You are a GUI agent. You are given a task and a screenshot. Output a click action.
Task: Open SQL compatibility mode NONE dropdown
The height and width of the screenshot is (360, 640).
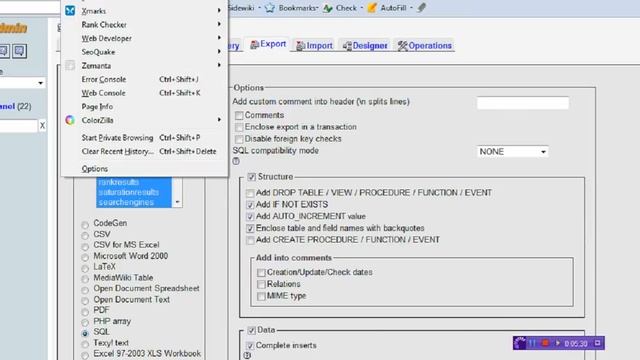point(512,151)
